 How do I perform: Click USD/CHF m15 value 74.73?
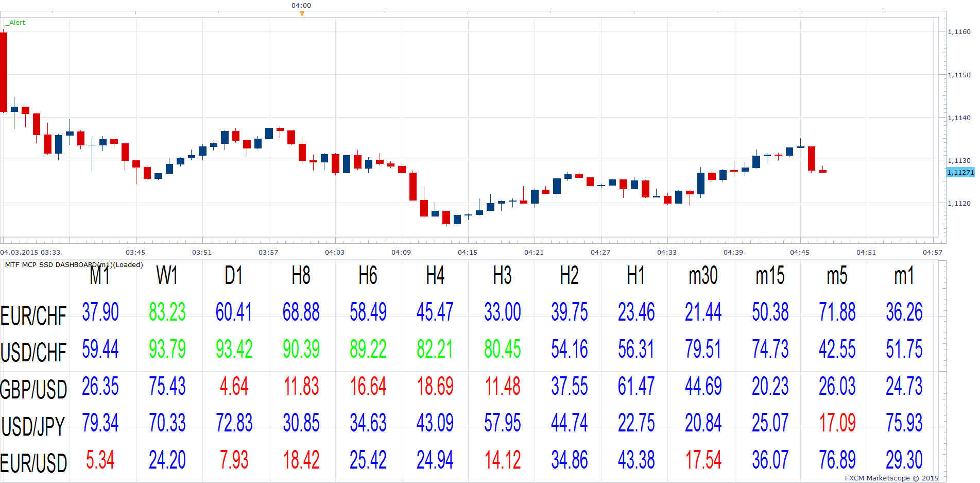[770, 349]
